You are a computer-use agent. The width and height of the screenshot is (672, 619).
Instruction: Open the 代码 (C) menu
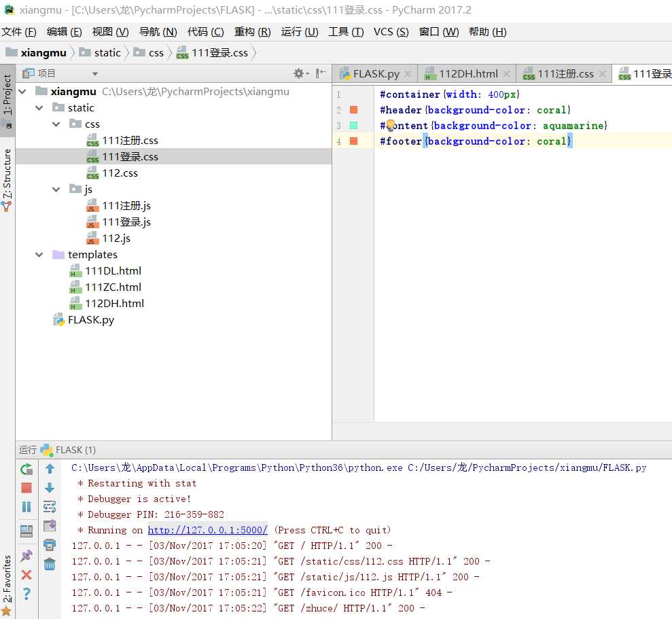[x=206, y=32]
